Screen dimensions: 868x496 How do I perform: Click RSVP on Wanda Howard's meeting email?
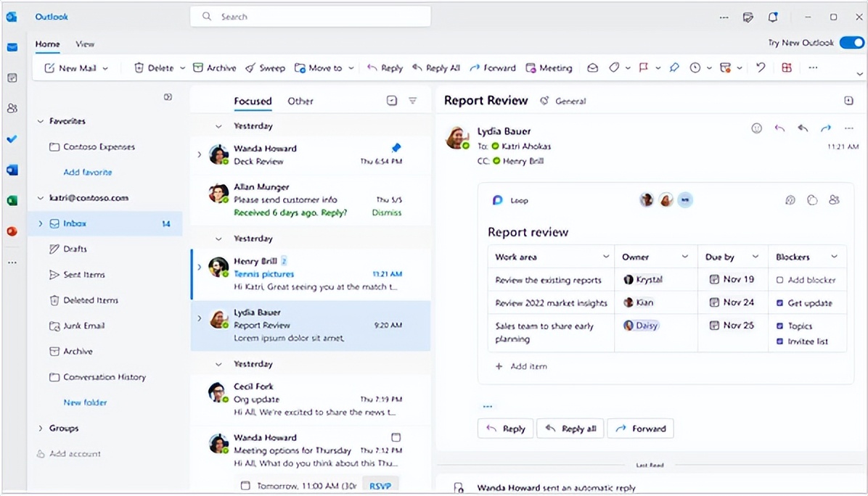pos(380,485)
